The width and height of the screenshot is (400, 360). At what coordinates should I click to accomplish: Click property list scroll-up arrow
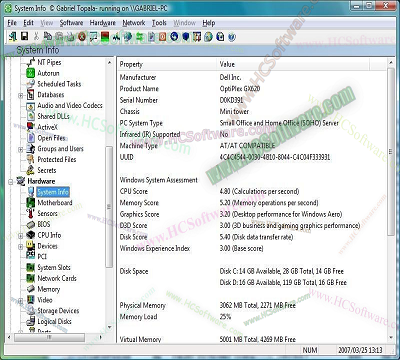pyautogui.click(x=391, y=63)
